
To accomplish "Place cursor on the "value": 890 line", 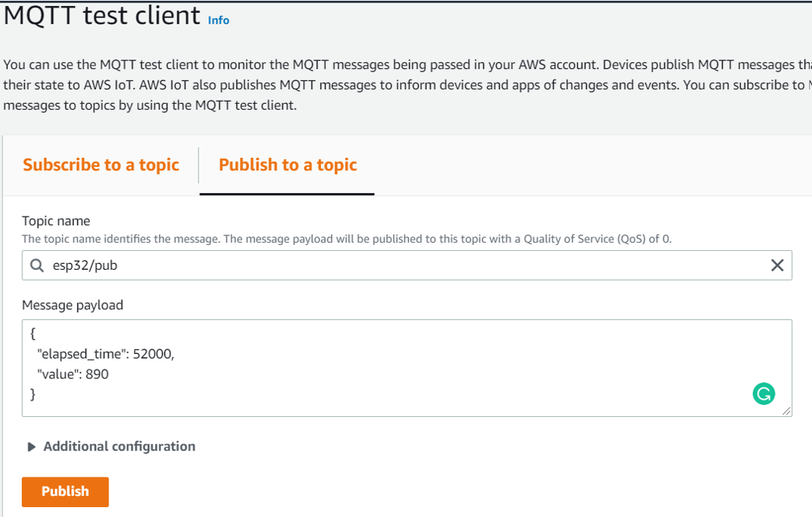I will (73, 374).
